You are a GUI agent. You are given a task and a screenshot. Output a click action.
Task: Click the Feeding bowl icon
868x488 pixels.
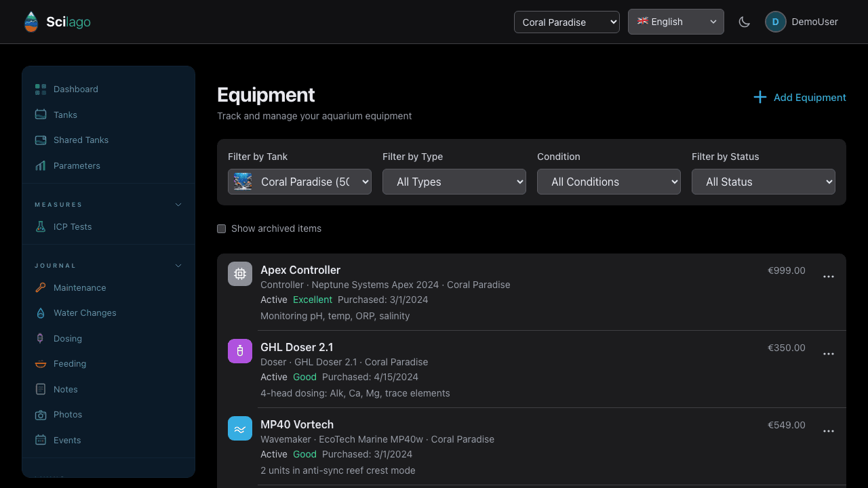pyautogui.click(x=41, y=364)
